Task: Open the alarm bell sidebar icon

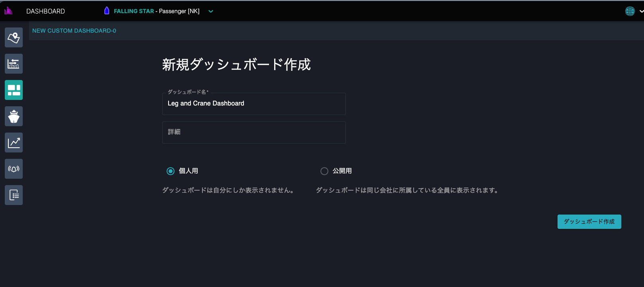Action: [14, 169]
